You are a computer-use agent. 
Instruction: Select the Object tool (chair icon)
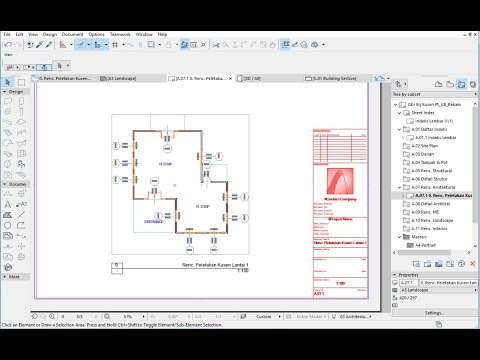(x=21, y=164)
